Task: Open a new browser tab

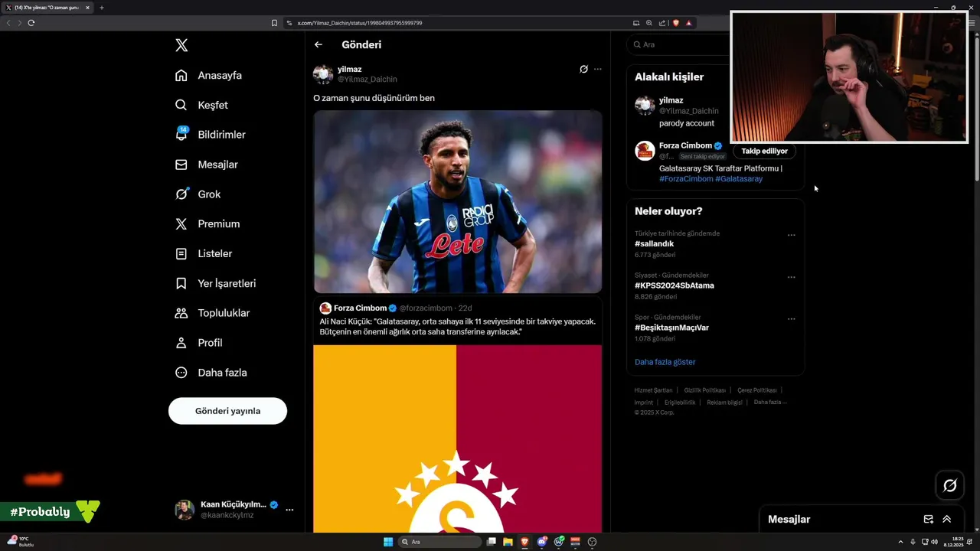Action: point(101,8)
